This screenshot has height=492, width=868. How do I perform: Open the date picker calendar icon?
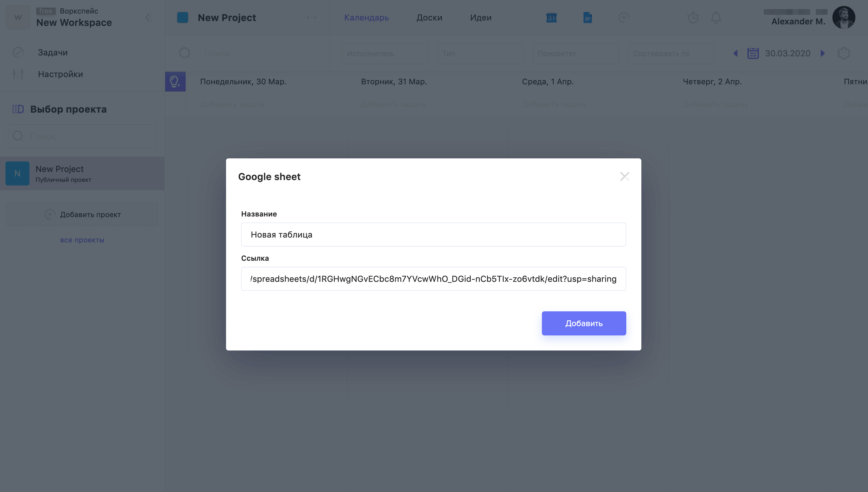coord(753,53)
